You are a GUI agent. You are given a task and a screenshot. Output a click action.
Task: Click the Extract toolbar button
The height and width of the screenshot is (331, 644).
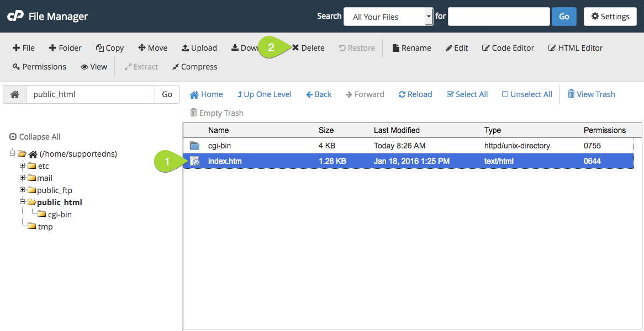coord(141,66)
